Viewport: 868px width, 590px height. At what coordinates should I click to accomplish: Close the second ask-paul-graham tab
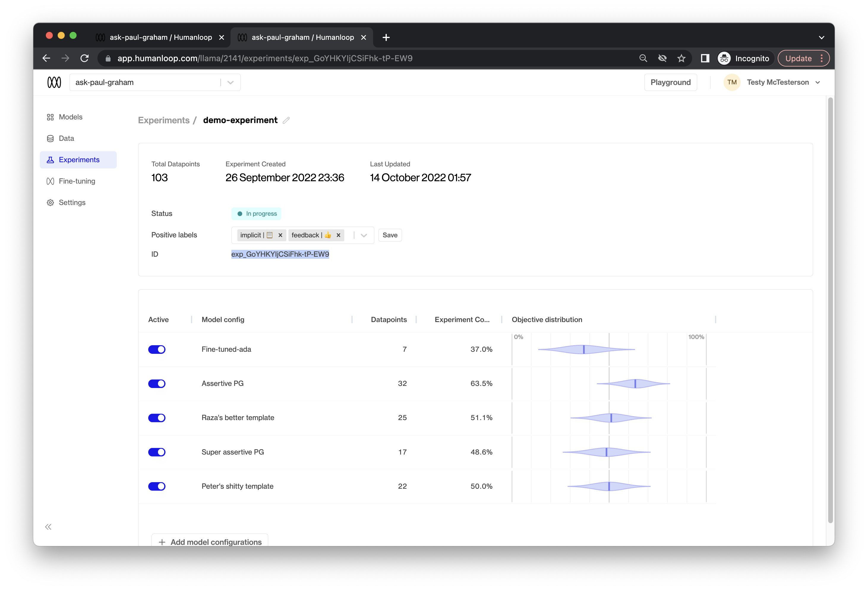(363, 37)
